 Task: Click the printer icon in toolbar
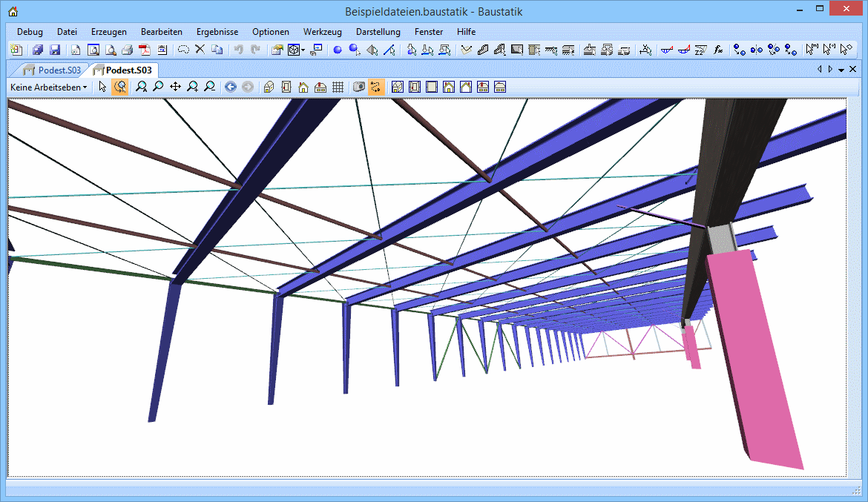coord(127,50)
